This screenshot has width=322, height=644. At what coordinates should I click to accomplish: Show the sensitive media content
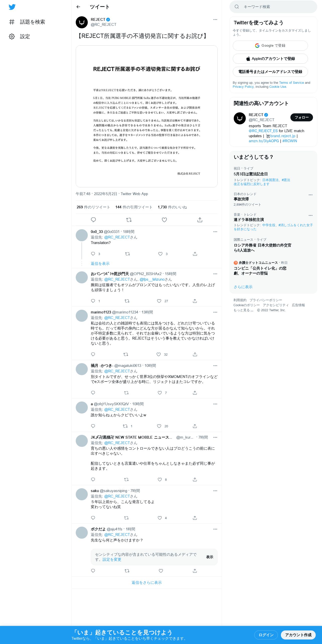[210, 557]
